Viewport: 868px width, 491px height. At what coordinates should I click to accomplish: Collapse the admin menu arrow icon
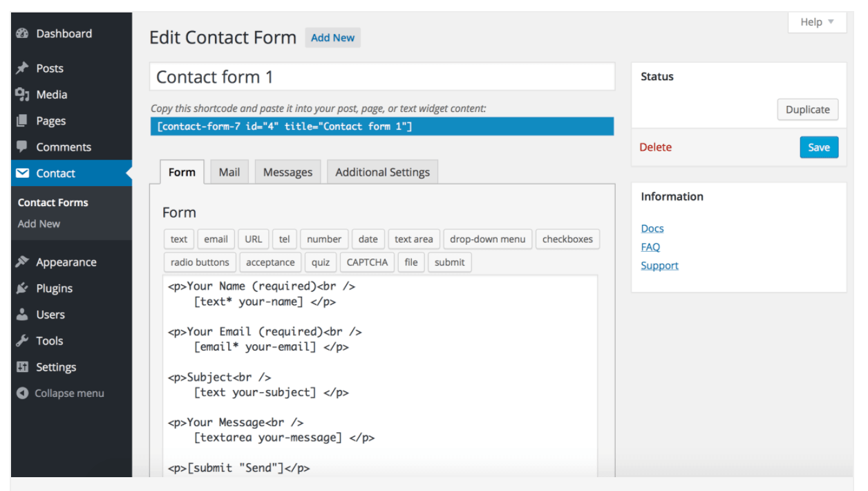tap(22, 393)
